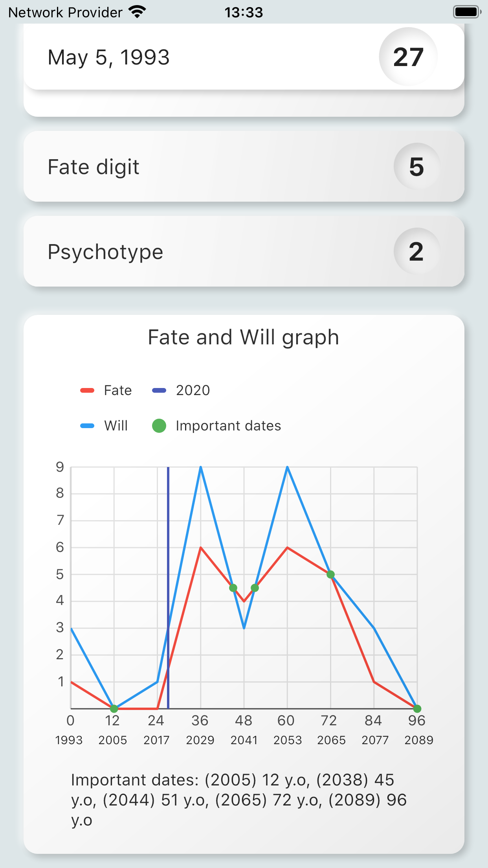Click the number 27 circle badge

pos(408,57)
